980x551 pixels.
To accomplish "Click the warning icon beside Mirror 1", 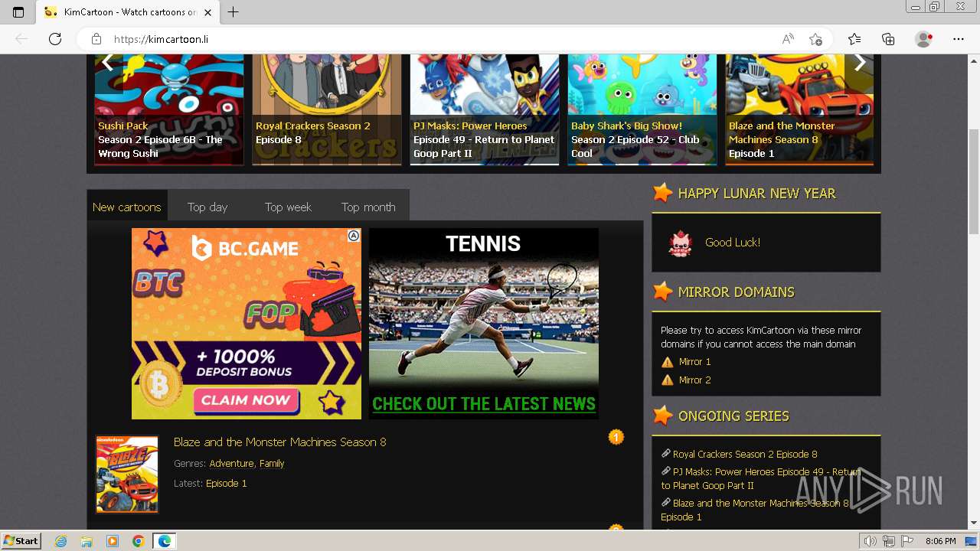I will [x=668, y=362].
